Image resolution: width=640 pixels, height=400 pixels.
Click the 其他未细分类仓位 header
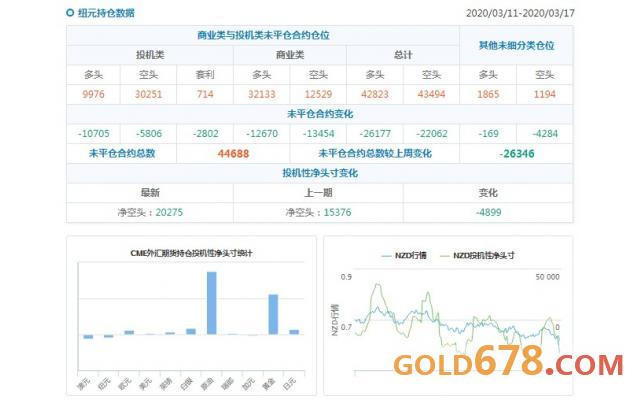coord(516,45)
